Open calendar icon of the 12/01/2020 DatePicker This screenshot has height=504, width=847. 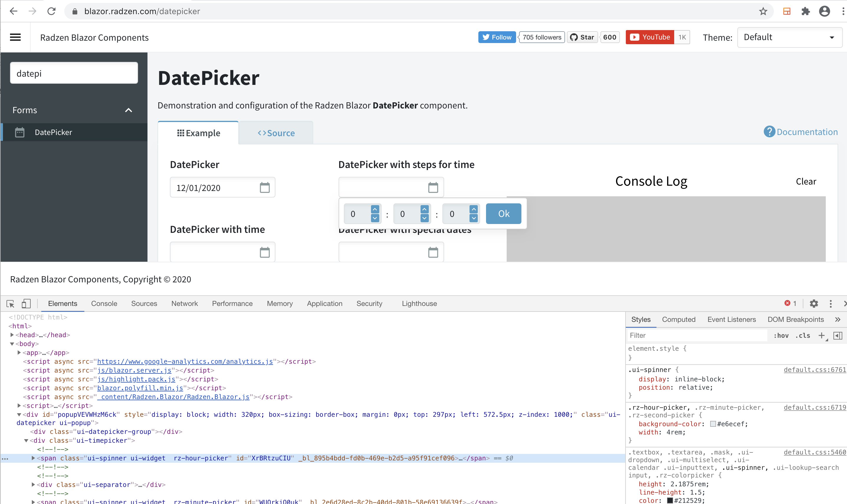265,187
